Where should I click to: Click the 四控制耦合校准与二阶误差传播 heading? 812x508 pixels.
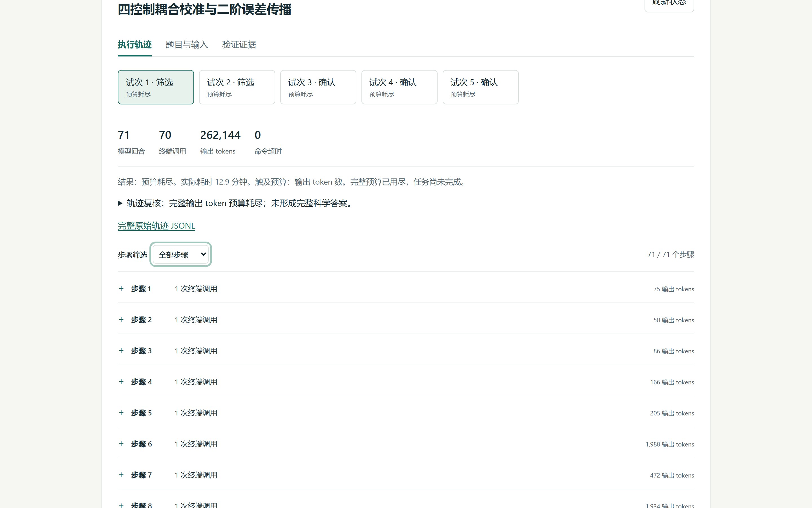[x=204, y=9]
